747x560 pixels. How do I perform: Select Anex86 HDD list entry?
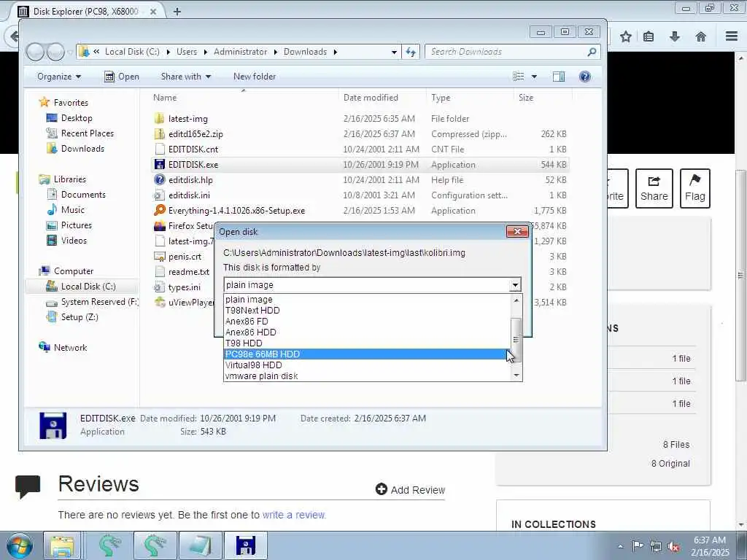point(366,332)
